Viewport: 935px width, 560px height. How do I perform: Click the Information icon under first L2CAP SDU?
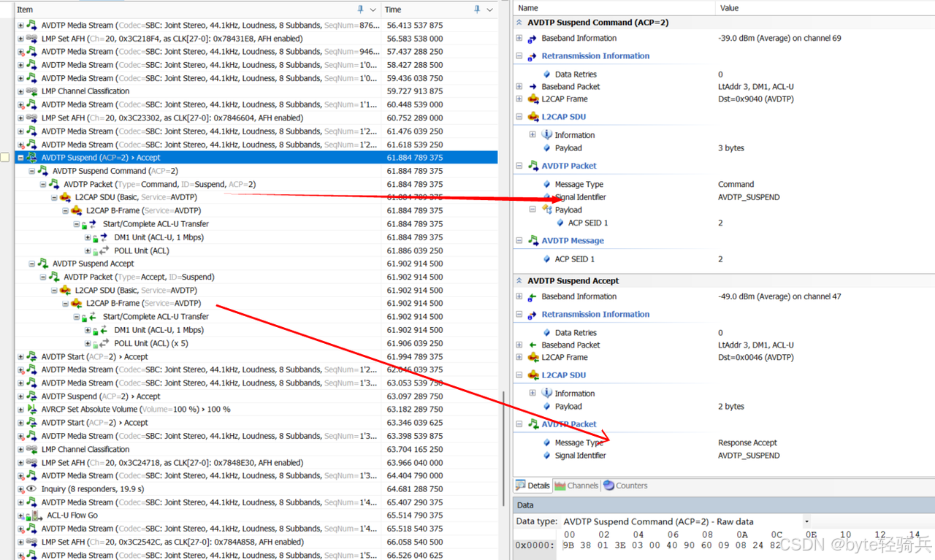click(546, 135)
